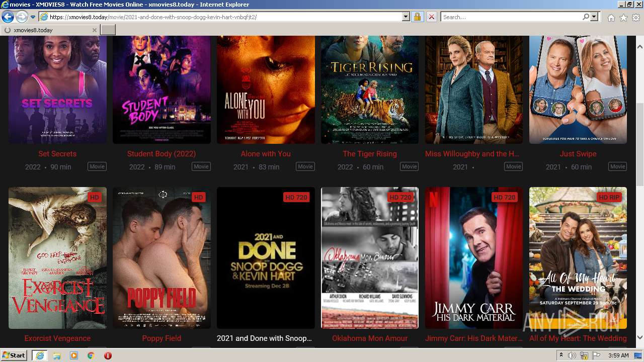Click Jimmy Carr: His Dark Mater... link

[473, 338]
